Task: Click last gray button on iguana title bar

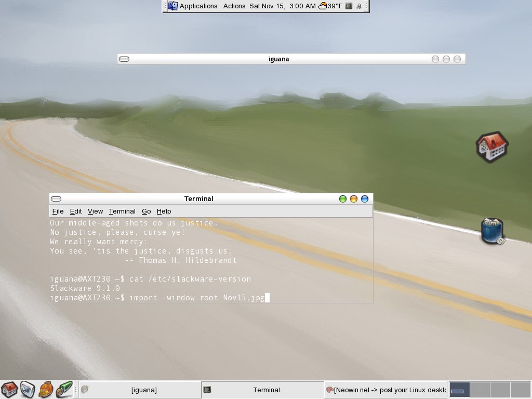Action: click(x=457, y=59)
